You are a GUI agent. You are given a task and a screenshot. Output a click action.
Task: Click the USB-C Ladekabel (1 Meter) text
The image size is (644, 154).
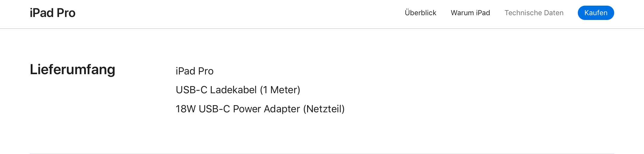pos(238,90)
